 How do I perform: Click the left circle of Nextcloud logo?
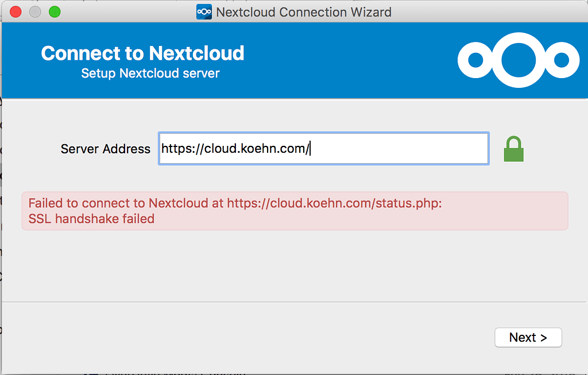tap(477, 60)
